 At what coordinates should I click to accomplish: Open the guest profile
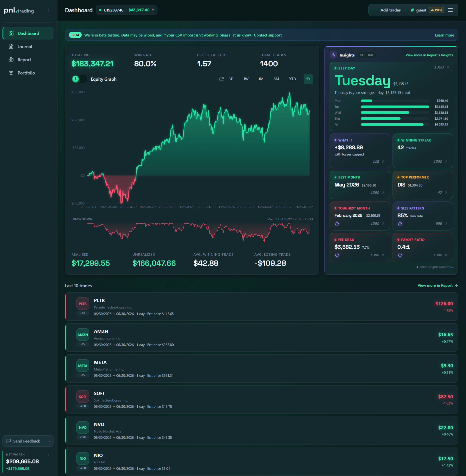tap(419, 10)
